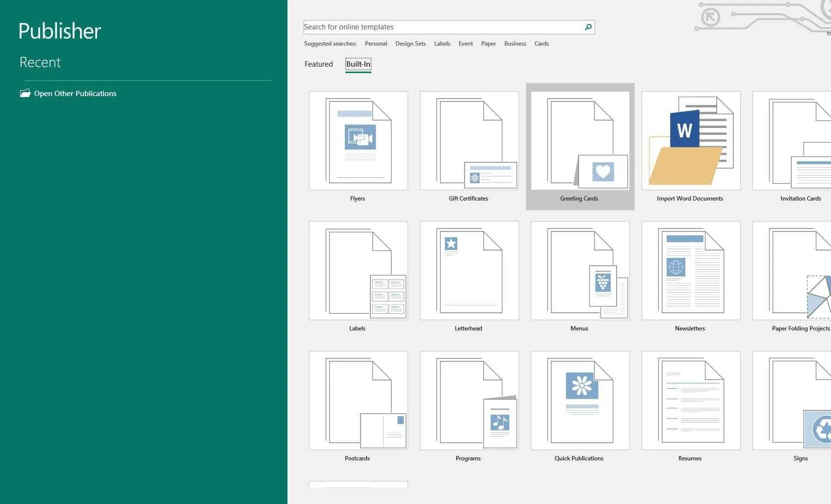Open the Menus template category
Screen dimensions: 831x504
580,271
